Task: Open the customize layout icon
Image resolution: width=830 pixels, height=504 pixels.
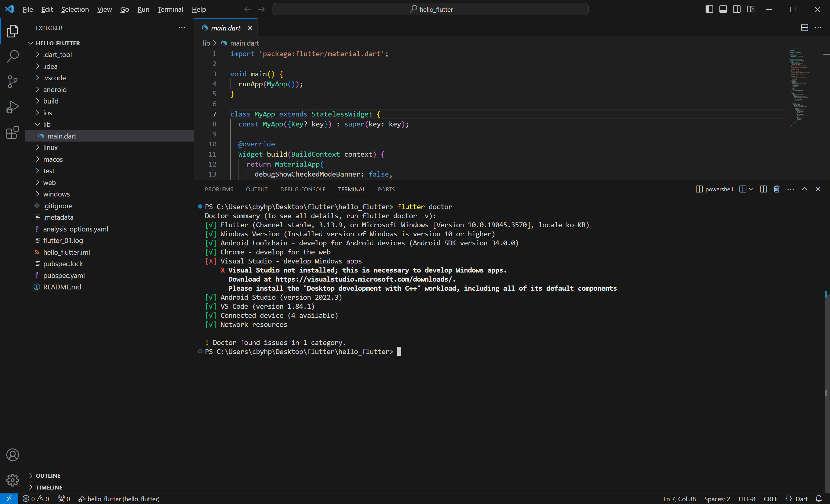Action: pyautogui.click(x=751, y=9)
